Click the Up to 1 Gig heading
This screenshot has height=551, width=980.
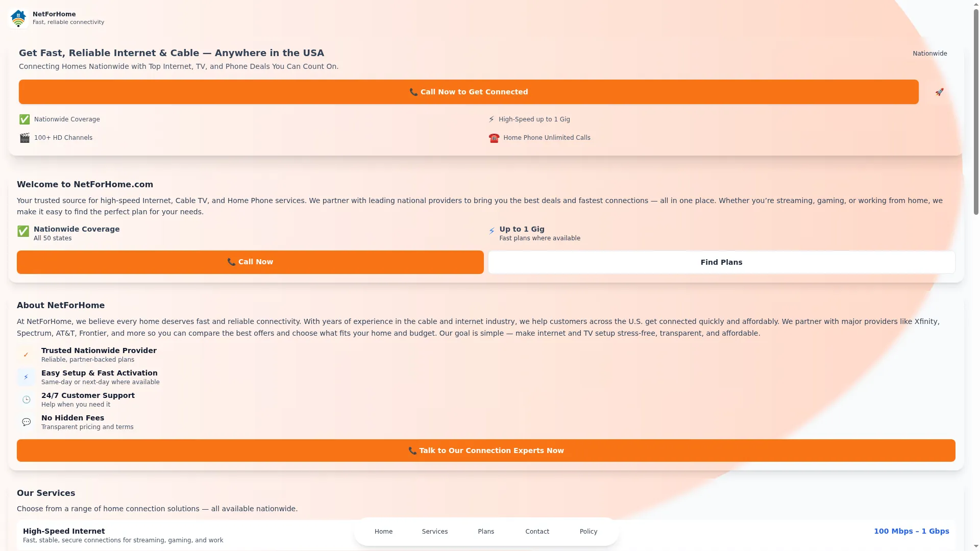[x=522, y=229]
